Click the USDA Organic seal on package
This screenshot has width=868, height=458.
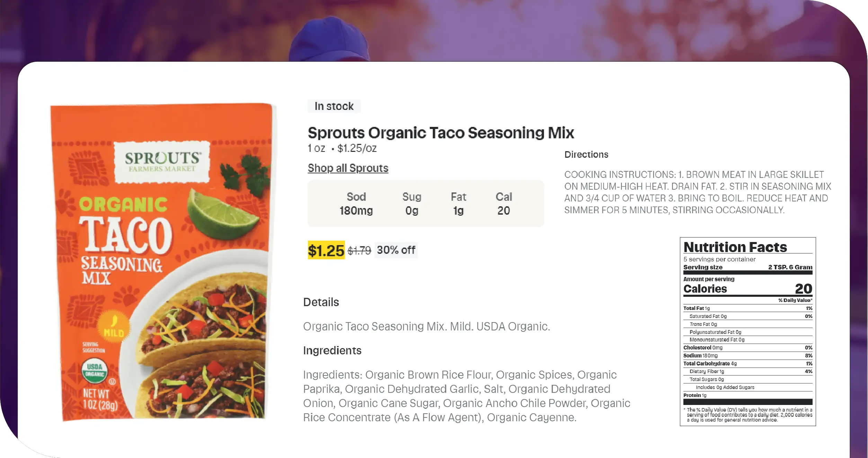coord(95,370)
